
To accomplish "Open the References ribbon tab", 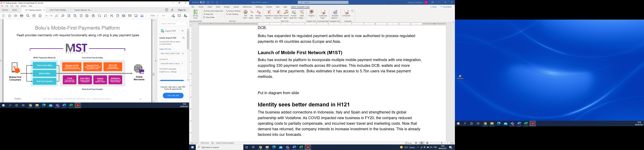I will pos(247,7).
